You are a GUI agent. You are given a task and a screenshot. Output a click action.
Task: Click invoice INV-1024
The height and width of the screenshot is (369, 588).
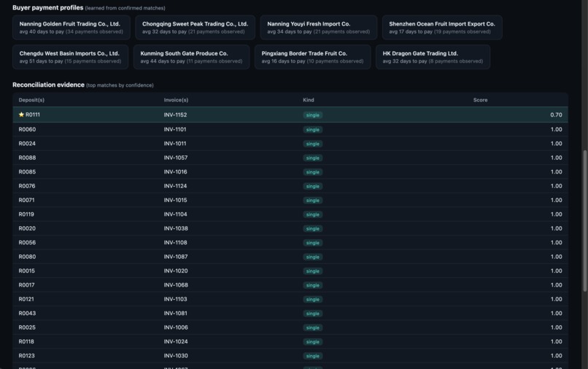tap(176, 341)
